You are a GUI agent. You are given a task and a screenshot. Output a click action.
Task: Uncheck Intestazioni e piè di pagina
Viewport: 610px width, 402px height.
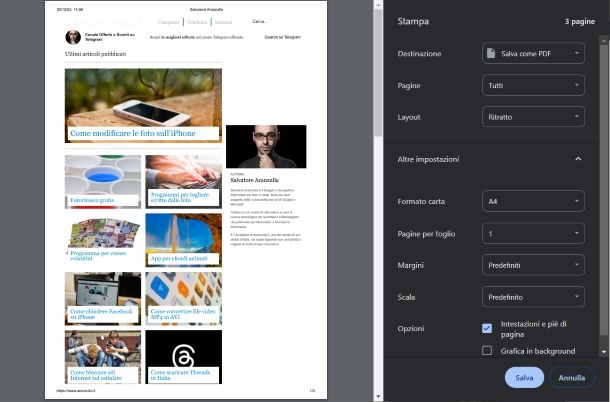[487, 328]
